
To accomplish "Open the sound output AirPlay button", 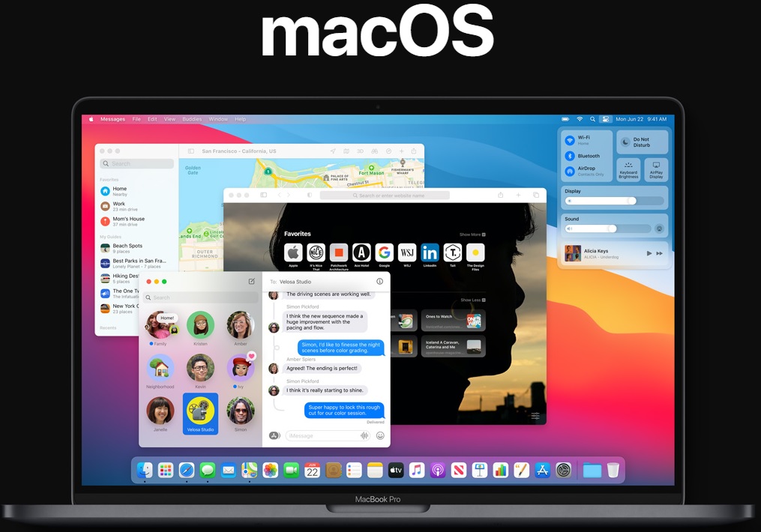I will point(659,229).
